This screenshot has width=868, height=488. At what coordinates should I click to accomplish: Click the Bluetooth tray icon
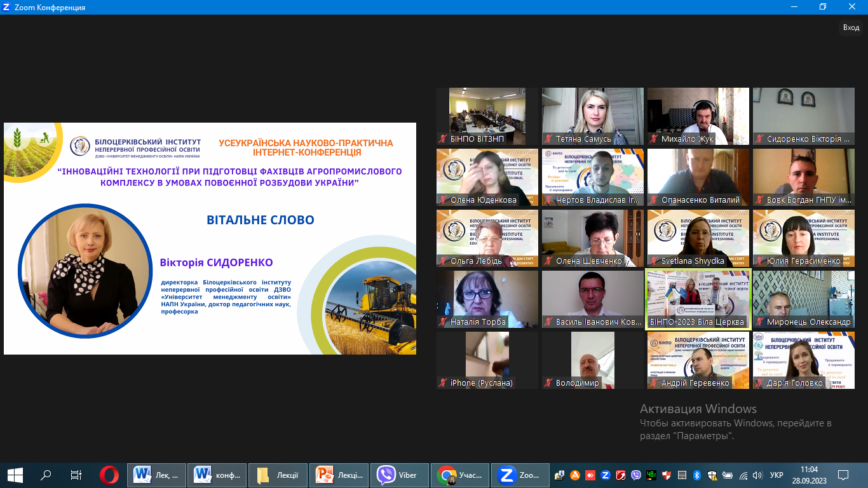[x=696, y=475]
